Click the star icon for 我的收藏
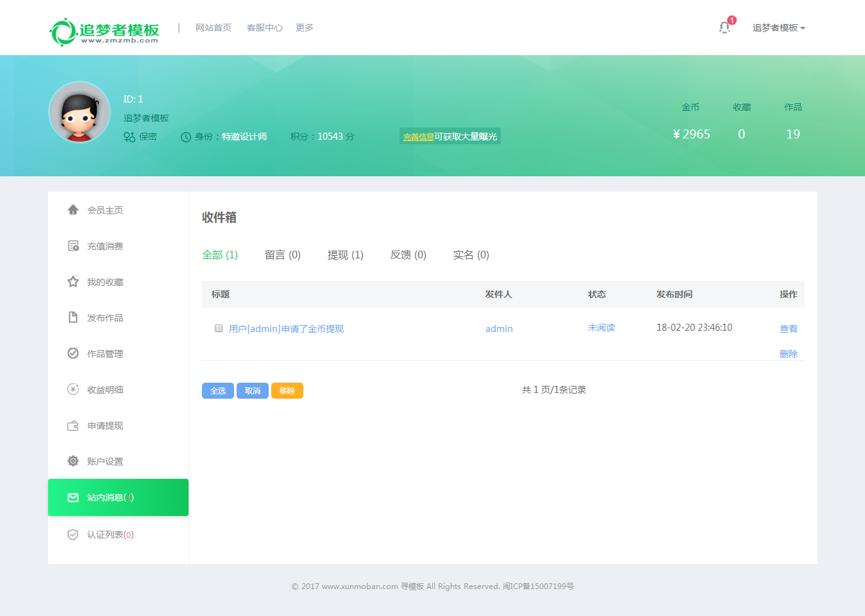 click(73, 282)
